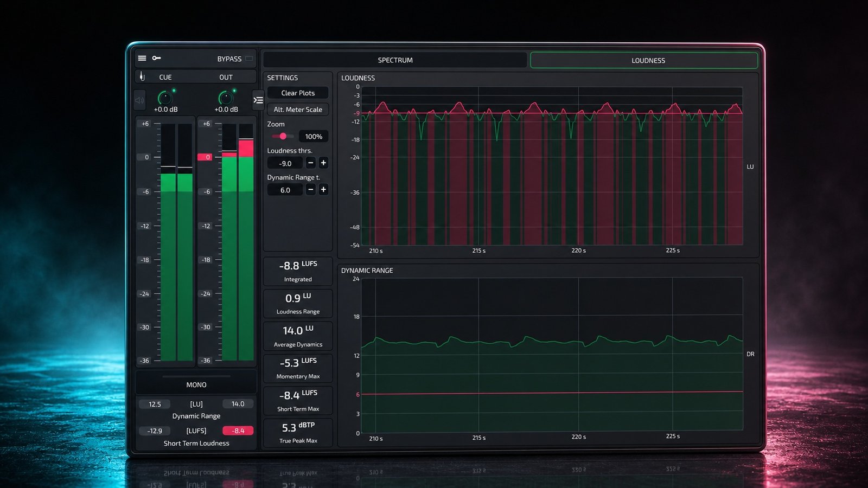This screenshot has width=868, height=488.
Task: Collapse the settings panel arrow icon
Action: [258, 100]
